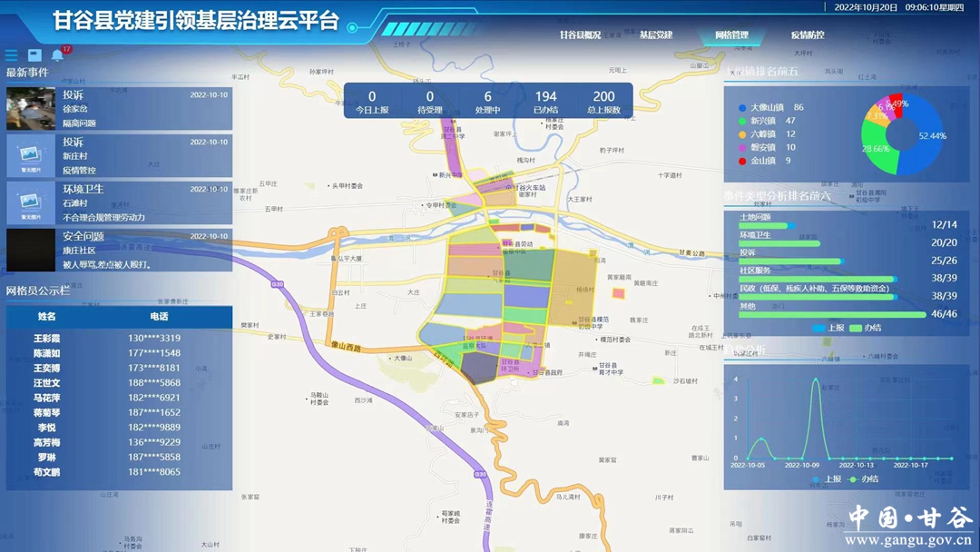Click the square panel icon beside the bell
Viewport: 980px width, 552px height.
click(x=34, y=55)
